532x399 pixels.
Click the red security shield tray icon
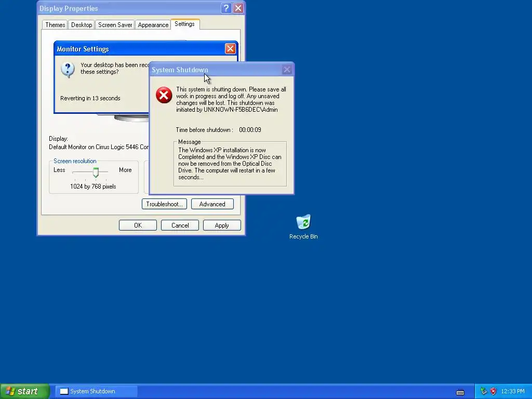coord(494,391)
